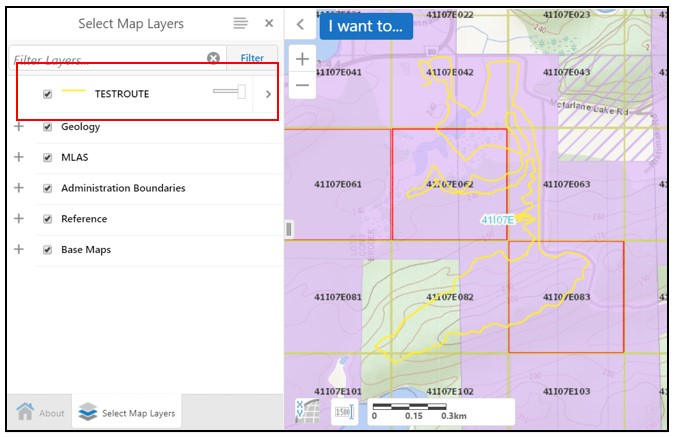Zoom out on the map with minus
674x437 pixels.
tap(302, 85)
